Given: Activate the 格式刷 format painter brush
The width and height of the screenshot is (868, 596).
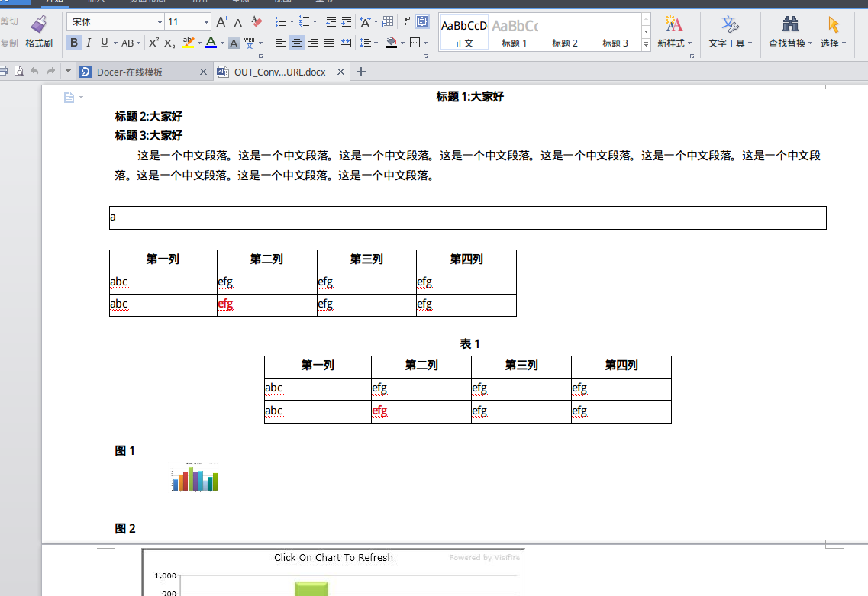Looking at the screenshot, I should click(x=39, y=32).
